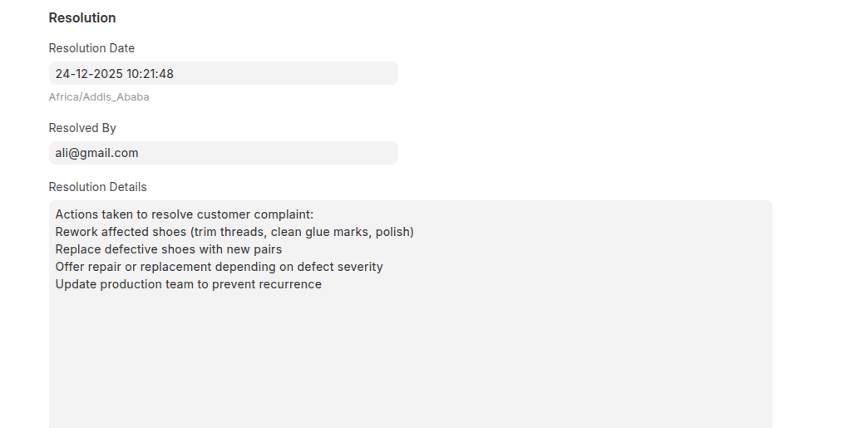The height and width of the screenshot is (428, 868).
Task: Click the Resolved By label
Action: (x=82, y=128)
